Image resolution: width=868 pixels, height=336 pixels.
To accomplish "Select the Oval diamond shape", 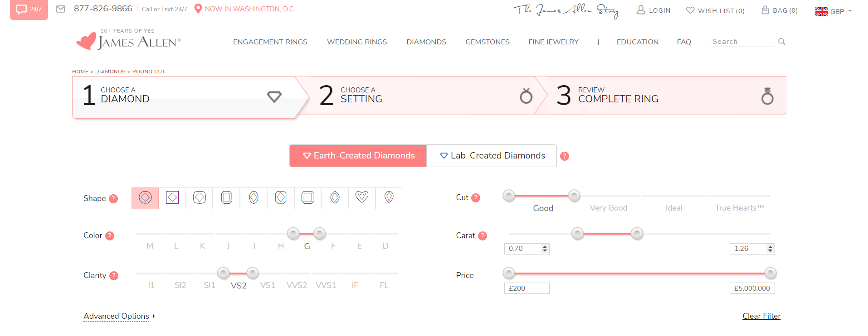I will 254,198.
